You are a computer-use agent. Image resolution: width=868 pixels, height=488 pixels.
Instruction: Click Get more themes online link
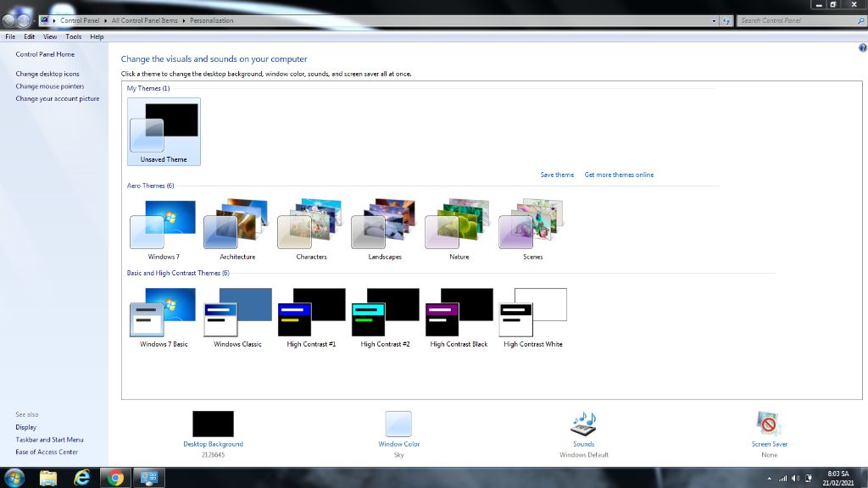(619, 175)
